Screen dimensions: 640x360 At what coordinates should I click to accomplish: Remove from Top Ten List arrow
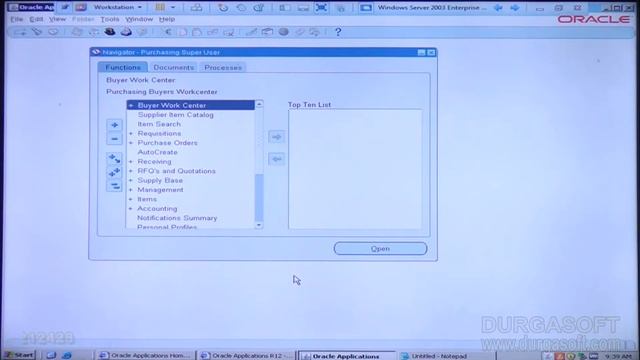(277, 159)
